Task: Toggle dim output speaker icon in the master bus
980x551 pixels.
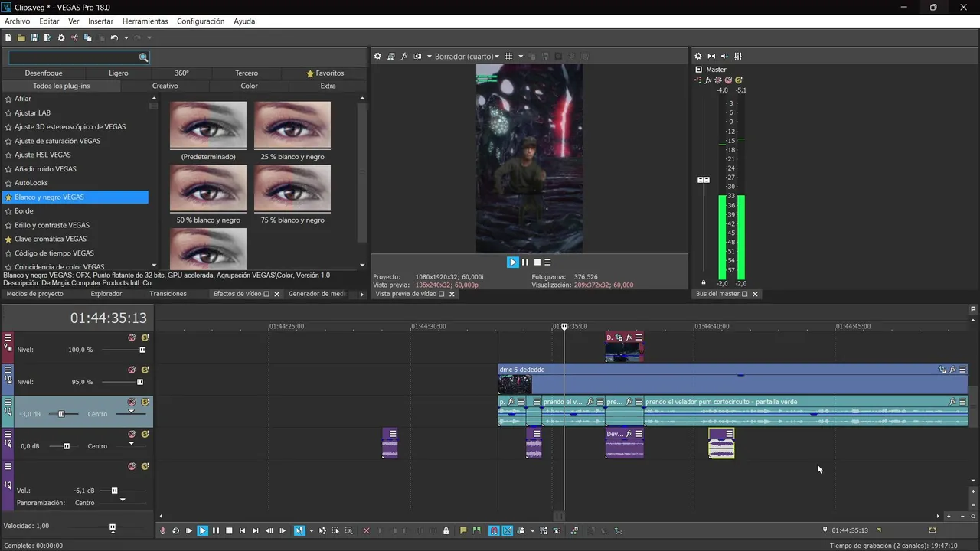Action: [724, 57]
